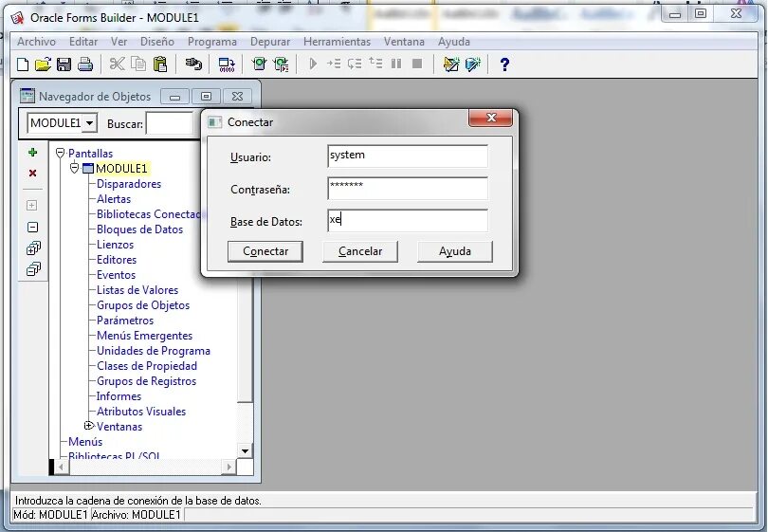
Task: Select Alertas in the tree
Action: pyautogui.click(x=114, y=199)
